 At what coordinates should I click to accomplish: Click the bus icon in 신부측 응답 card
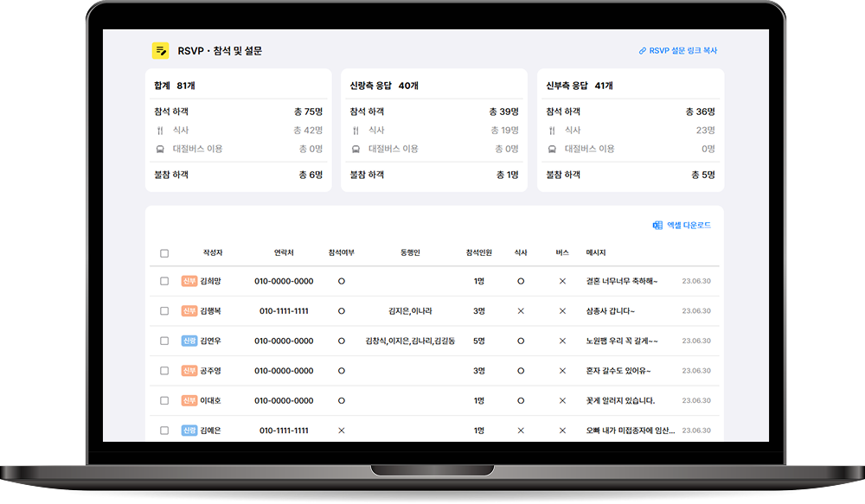552,149
